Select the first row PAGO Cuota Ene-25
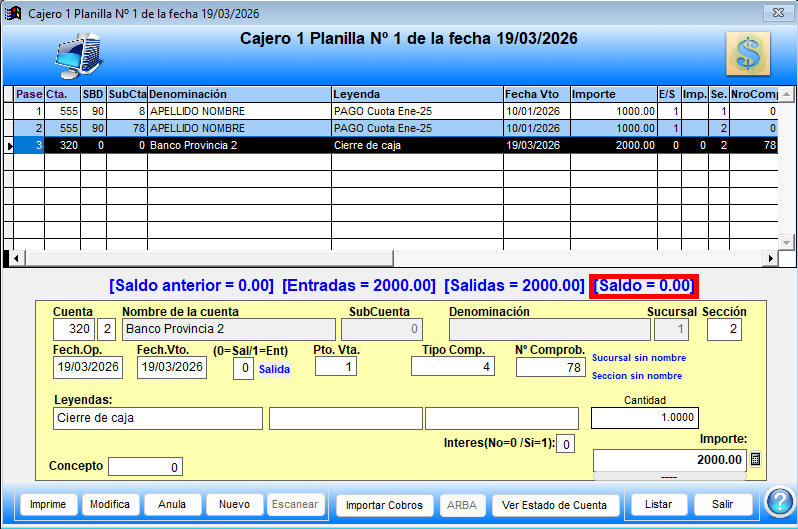Screen dimensions: 798x529 [x=416, y=112]
